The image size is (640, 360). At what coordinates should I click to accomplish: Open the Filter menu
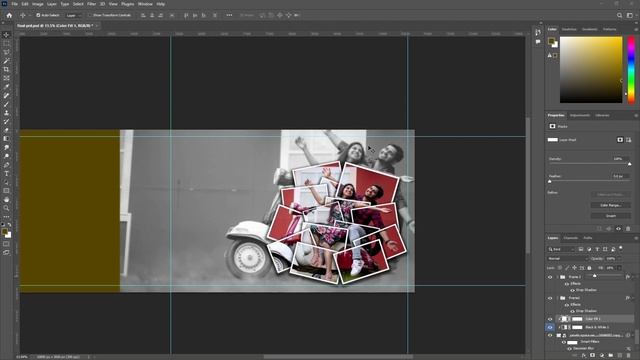[91, 4]
